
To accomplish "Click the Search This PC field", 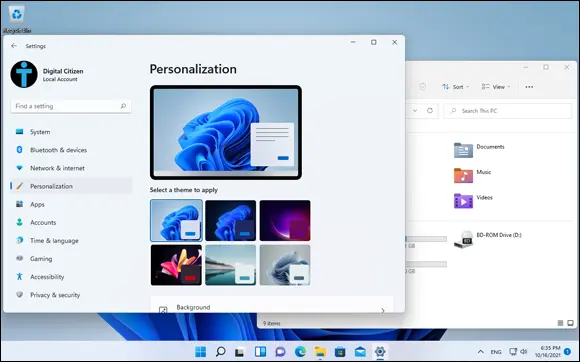I will tap(508, 111).
